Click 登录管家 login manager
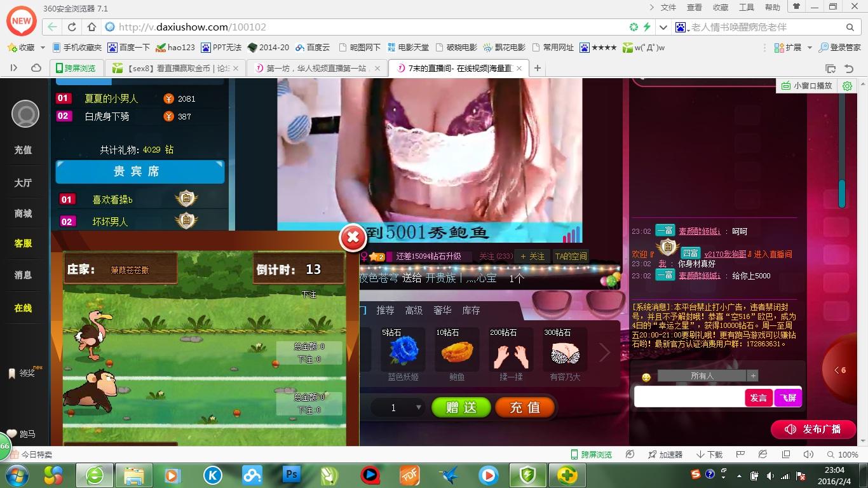868x488 pixels. click(840, 47)
